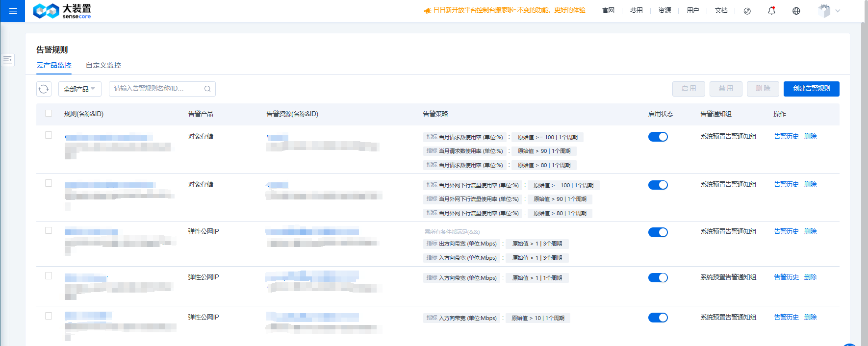Open 告警历史 for the first rule
The height and width of the screenshot is (346, 868).
(x=786, y=136)
